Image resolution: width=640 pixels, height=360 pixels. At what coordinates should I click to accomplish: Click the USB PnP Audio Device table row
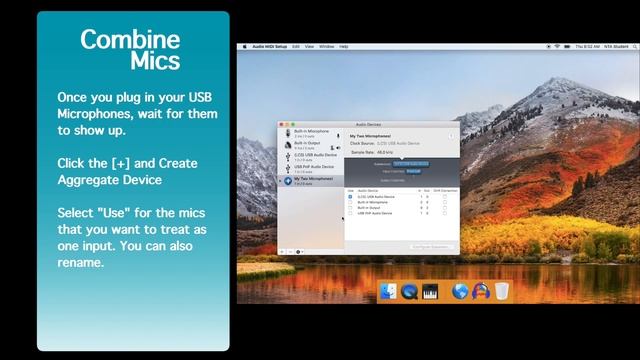click(x=402, y=213)
